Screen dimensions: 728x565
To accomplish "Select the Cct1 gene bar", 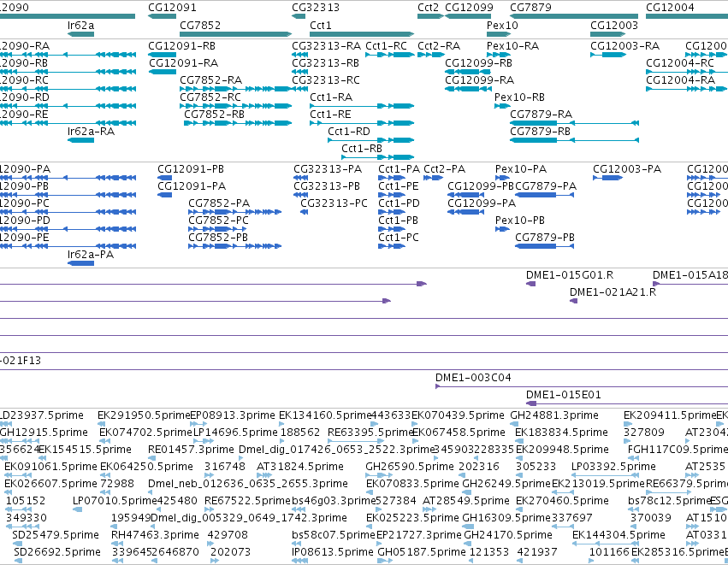I will (362, 34).
